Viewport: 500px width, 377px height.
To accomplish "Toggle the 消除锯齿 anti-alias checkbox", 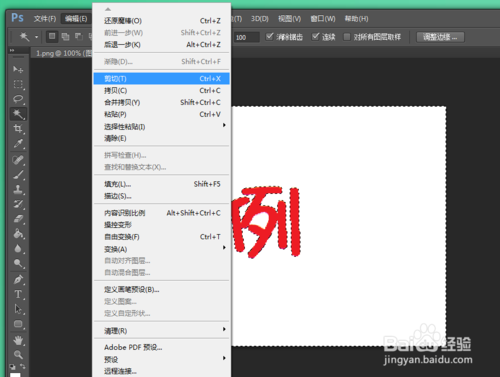I will (270, 36).
